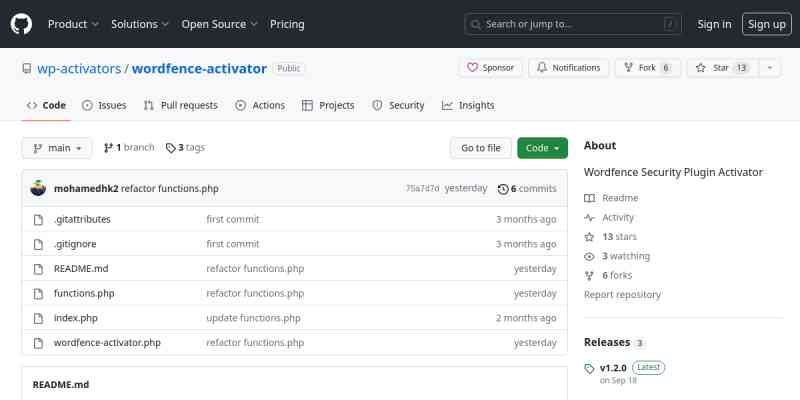
Task: Expand the Open Source menu
Action: coord(219,24)
